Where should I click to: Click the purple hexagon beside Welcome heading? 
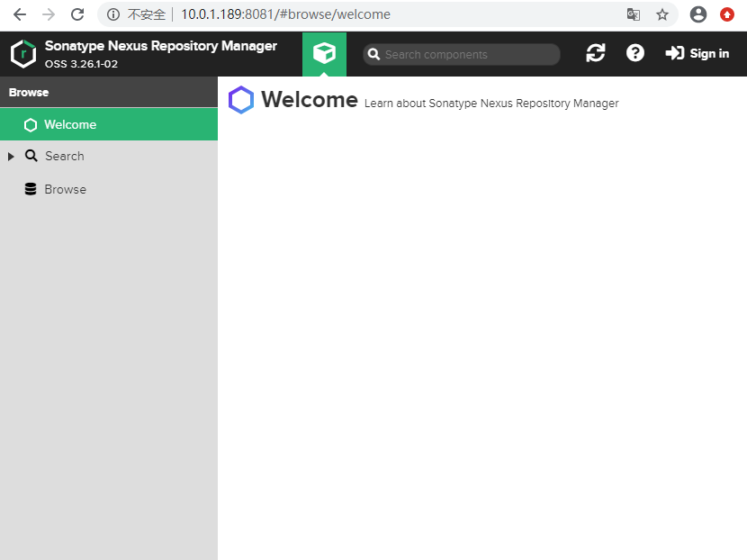[241, 100]
